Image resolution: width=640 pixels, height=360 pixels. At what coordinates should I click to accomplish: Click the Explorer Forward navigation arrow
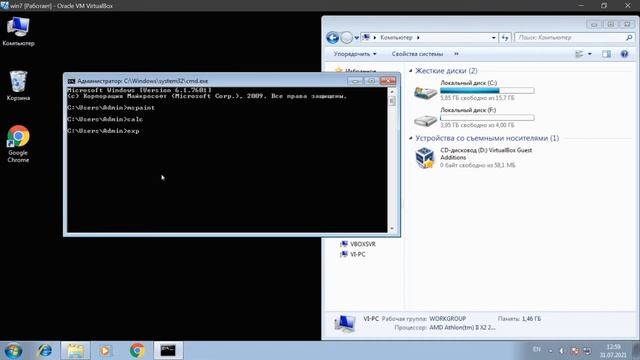coord(347,38)
